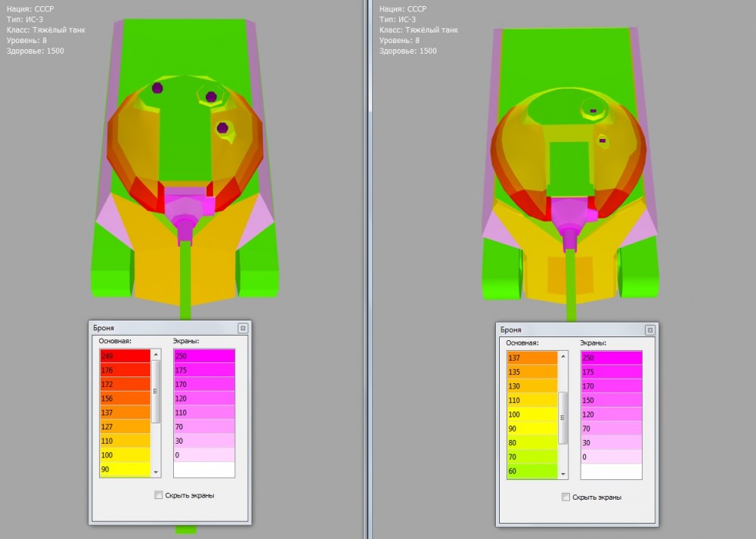Close the right Броня armor panel
This screenshot has height=539, width=756.
[649, 330]
